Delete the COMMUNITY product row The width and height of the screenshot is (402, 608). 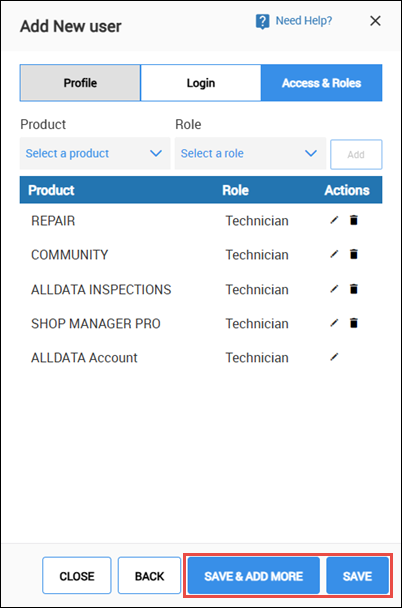354,254
